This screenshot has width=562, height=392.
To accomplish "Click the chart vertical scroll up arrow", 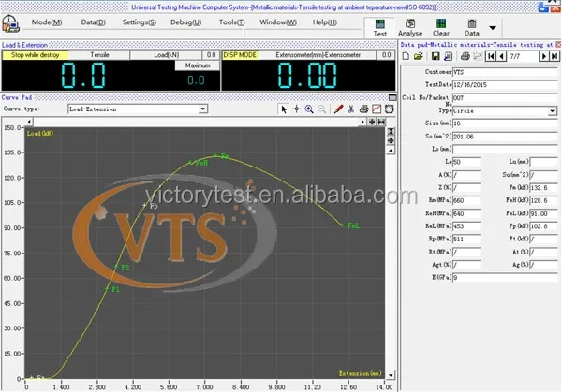I will 391,151.
